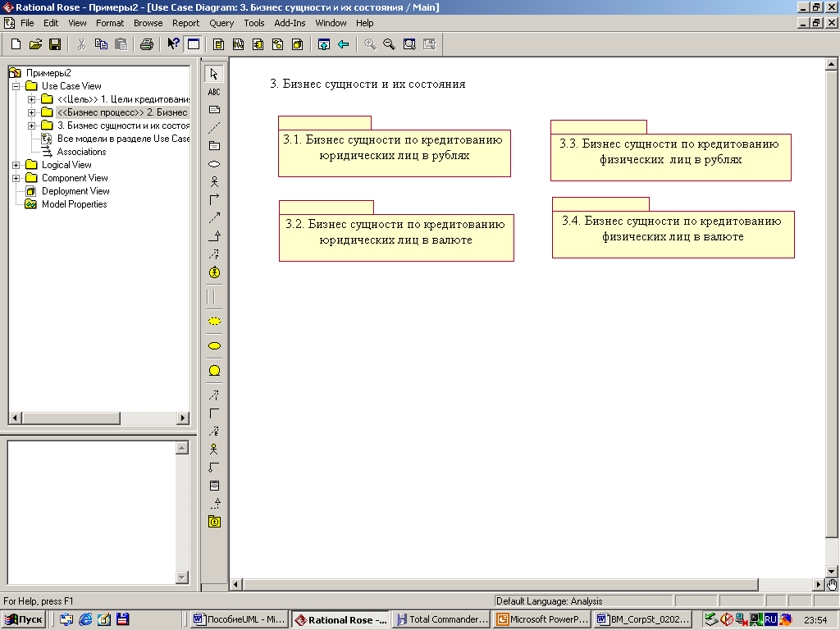Browse class diagrams from the toolbar
Screen dimensions: 840x630
tap(218, 44)
